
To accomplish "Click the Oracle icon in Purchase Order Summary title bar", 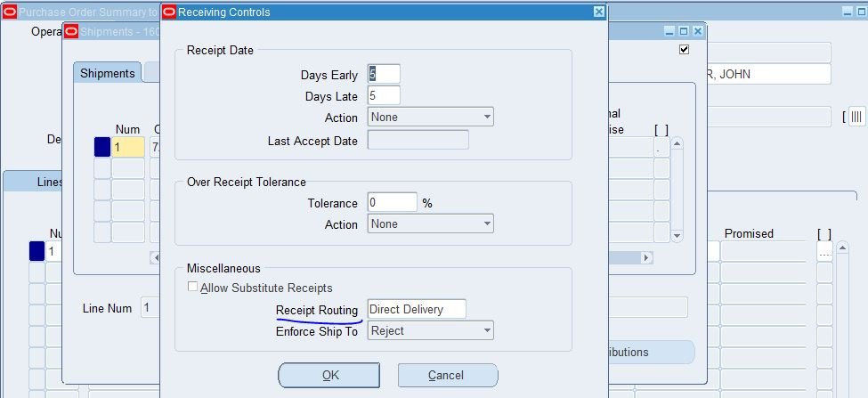I will [x=10, y=12].
